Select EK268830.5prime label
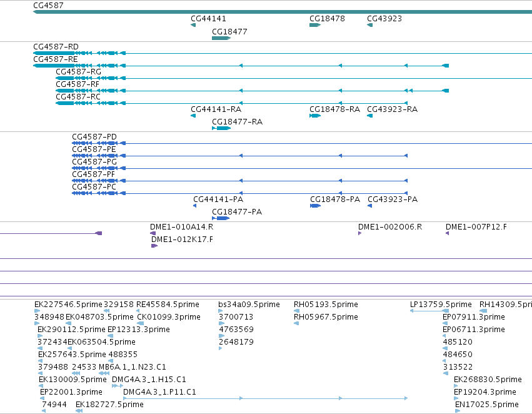The width and height of the screenshot is (532, 414). click(488, 380)
